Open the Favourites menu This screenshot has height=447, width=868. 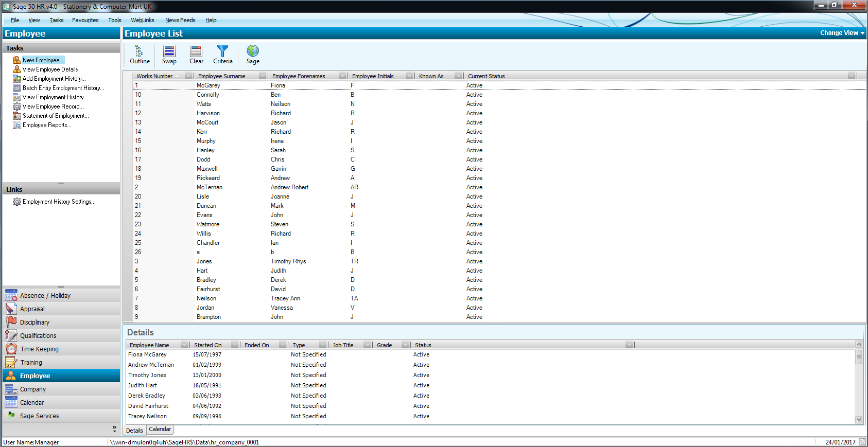[85, 20]
